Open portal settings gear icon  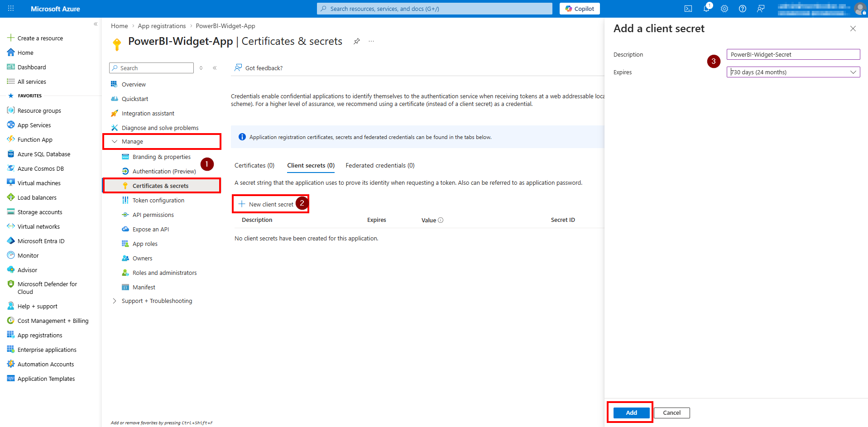tap(724, 9)
